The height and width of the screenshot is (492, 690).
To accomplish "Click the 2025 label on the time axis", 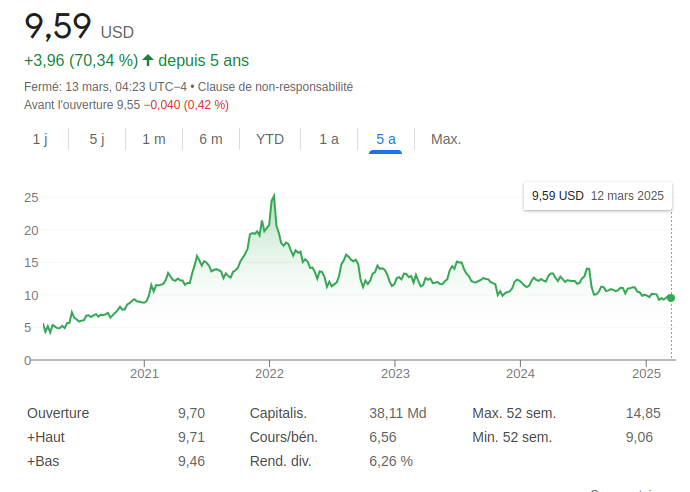I will [646, 374].
